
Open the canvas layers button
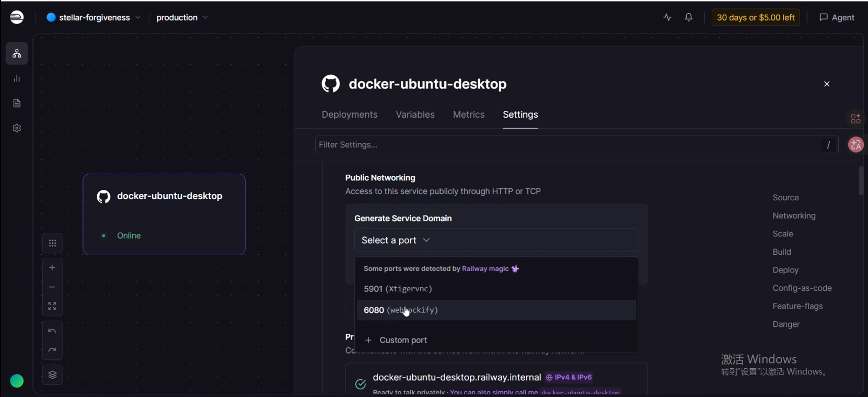click(52, 375)
